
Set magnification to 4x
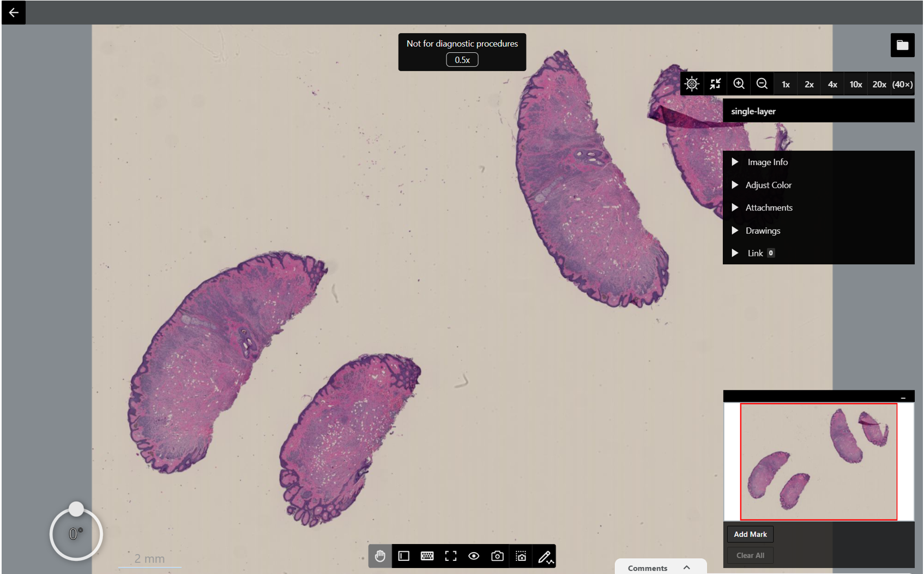pos(832,84)
